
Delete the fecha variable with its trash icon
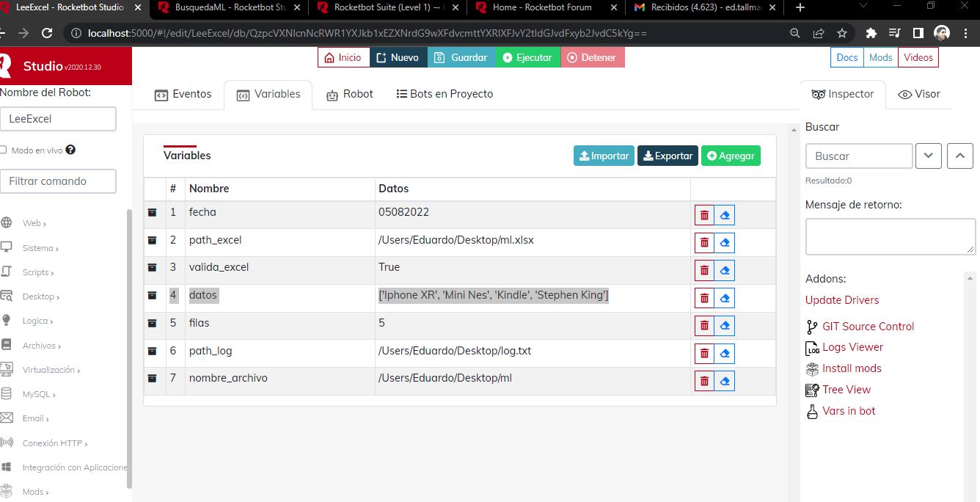tap(703, 214)
